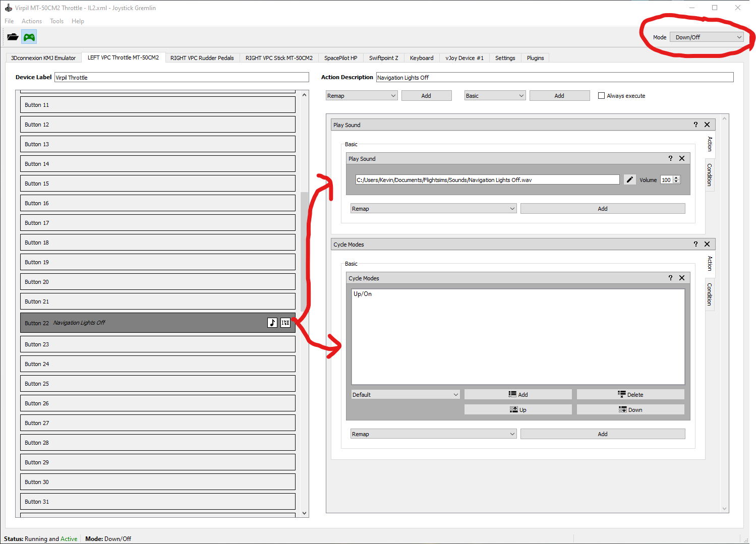Click the Action Description input field
Image resolution: width=756 pixels, height=544 pixels.
(554, 78)
